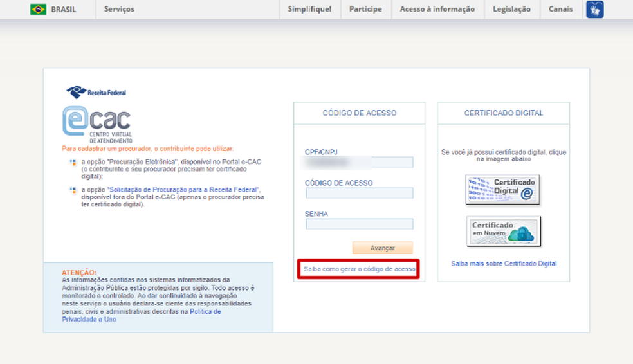The image size is (633, 364).
Task: Open the Canais menu item
Action: 560,10
